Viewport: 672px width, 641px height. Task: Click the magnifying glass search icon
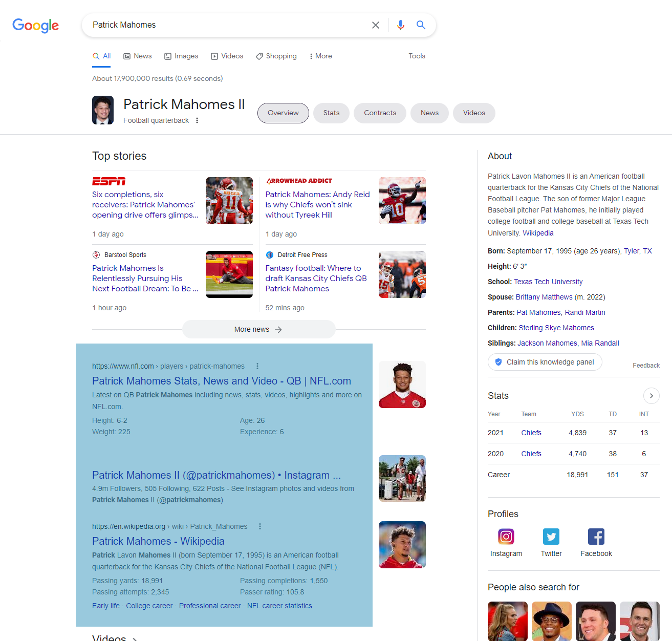pos(421,25)
